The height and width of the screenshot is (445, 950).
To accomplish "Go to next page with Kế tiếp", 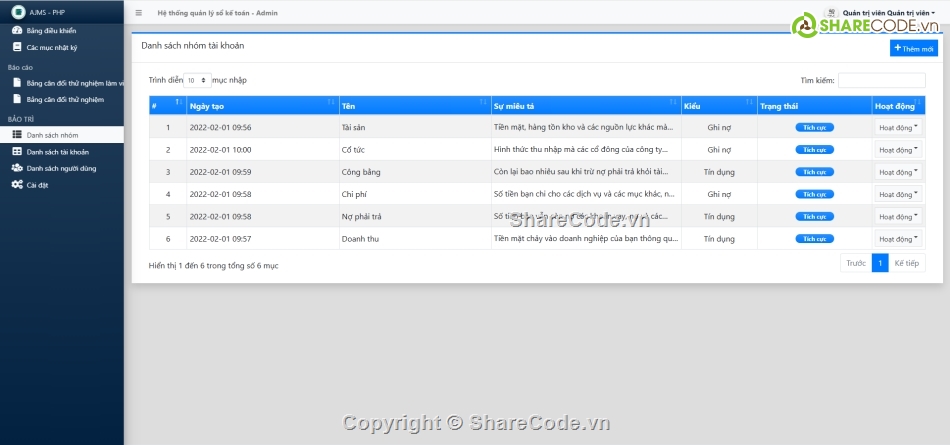I will [907, 264].
